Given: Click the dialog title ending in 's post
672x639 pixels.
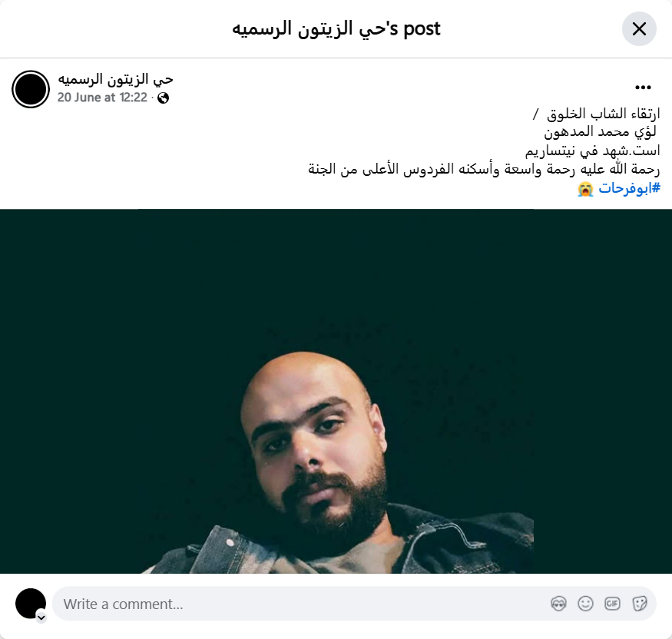Looking at the screenshot, I should [x=336, y=28].
